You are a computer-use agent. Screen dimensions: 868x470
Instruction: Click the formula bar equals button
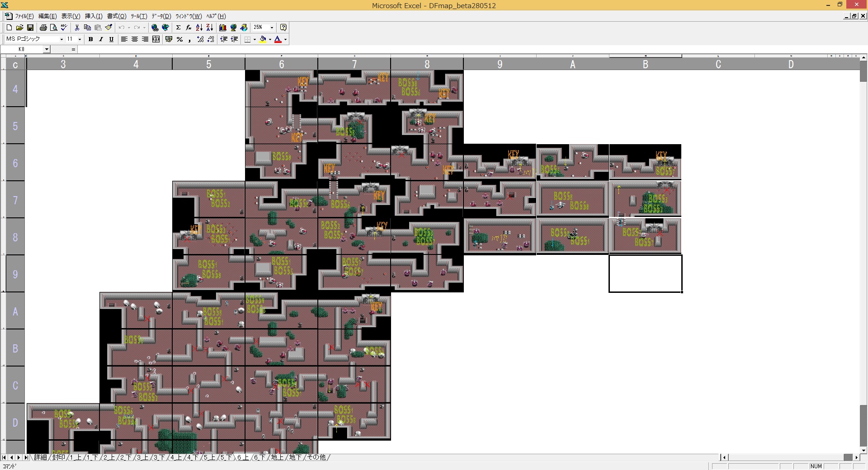pyautogui.click(x=73, y=49)
